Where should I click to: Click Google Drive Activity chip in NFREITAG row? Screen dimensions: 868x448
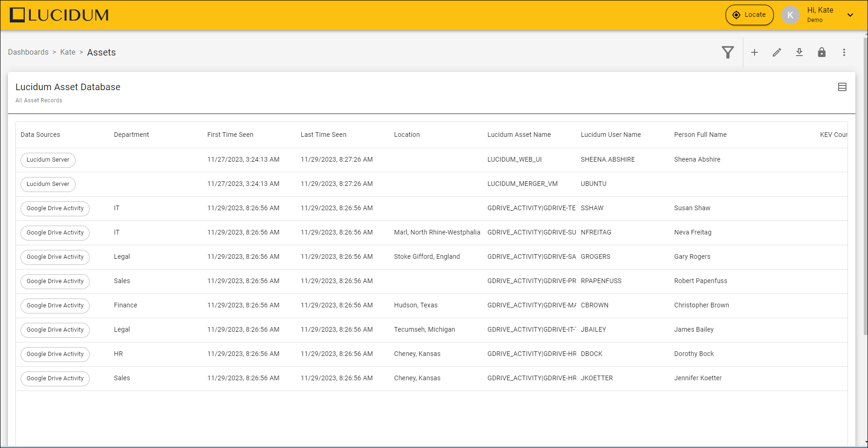point(55,233)
